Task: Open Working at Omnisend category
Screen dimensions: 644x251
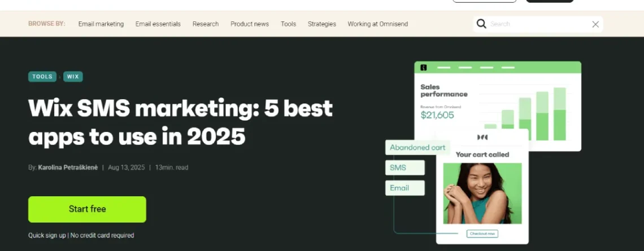Action: pos(378,24)
